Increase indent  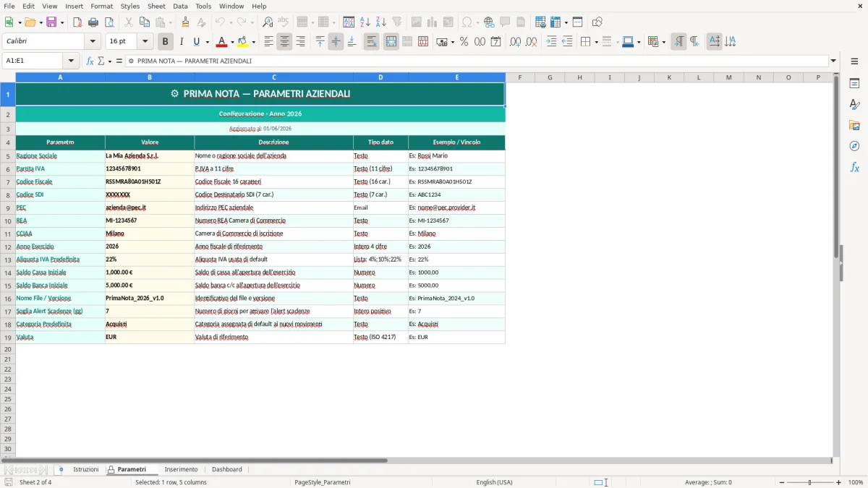551,42
